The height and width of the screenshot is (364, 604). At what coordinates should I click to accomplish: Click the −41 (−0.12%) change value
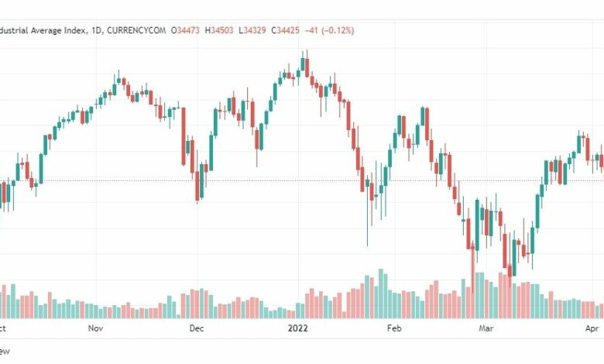(329, 30)
